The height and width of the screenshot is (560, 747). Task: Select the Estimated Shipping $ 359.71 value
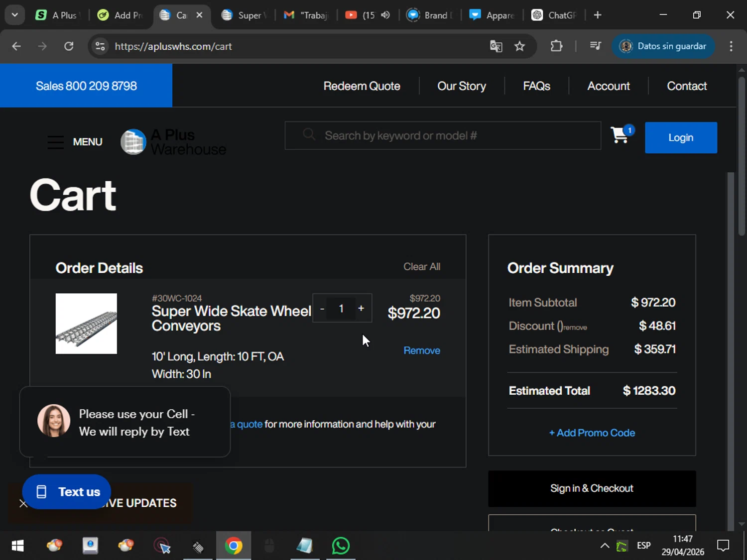coord(655,349)
